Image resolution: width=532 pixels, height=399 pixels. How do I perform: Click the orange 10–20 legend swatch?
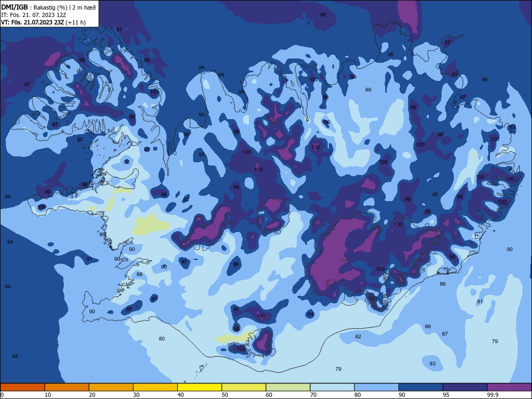67,387
